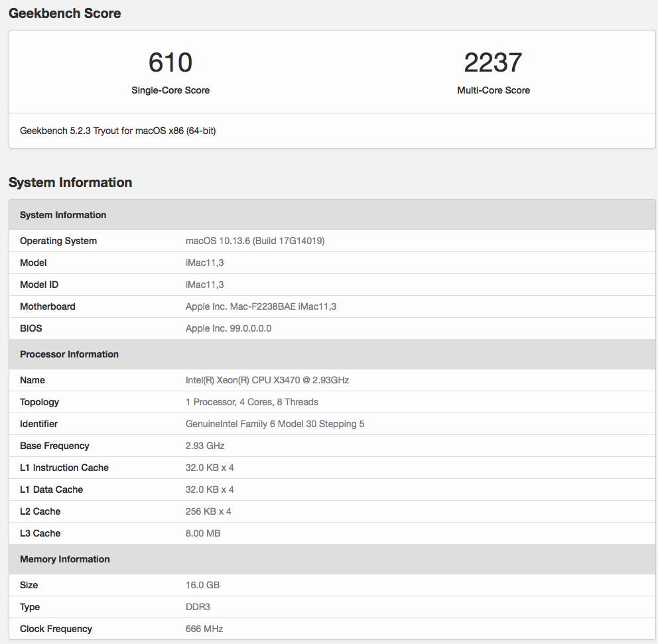This screenshot has height=644, width=658.
Task: Select the GenuineIntel Family 6 identifier value
Action: 275,424
